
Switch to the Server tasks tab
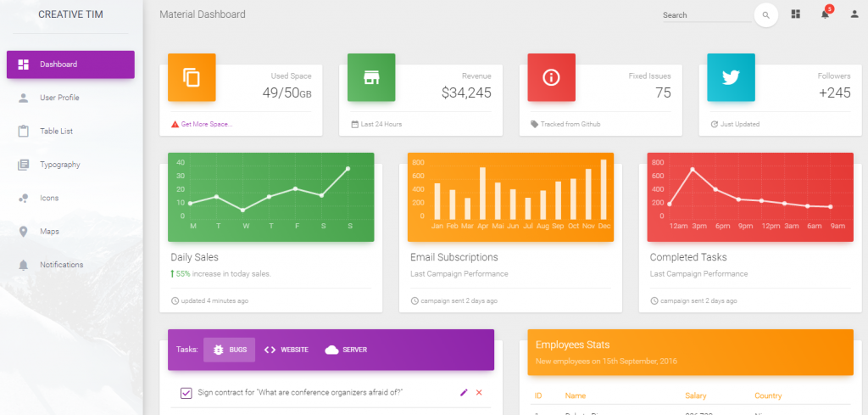click(x=346, y=350)
